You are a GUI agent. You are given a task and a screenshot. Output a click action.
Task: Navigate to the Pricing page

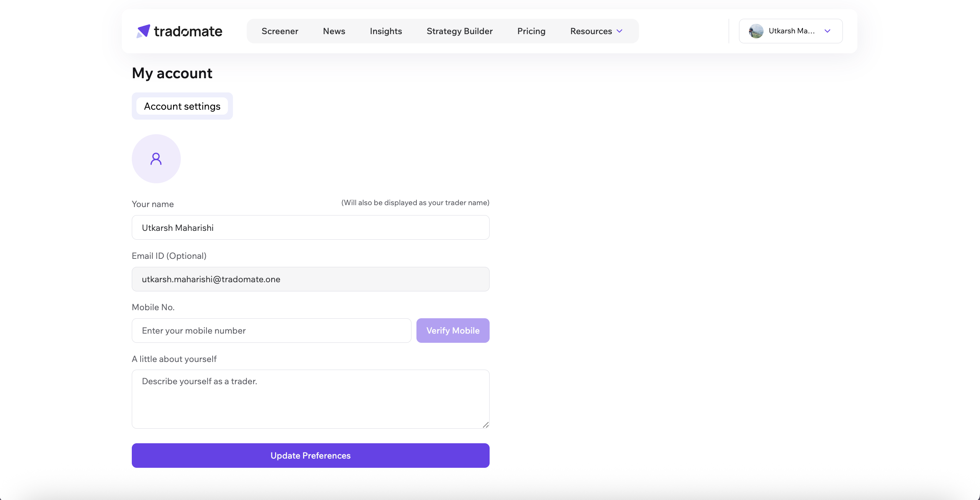click(x=531, y=31)
